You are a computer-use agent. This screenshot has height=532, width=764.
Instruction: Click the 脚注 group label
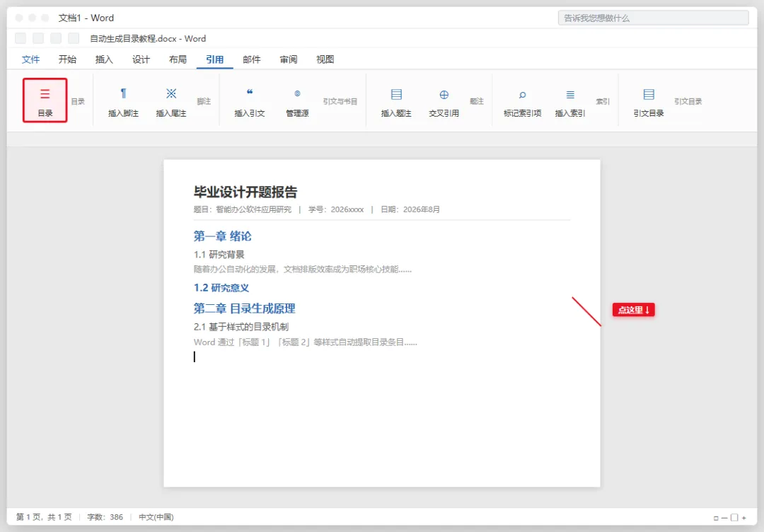[204, 101]
